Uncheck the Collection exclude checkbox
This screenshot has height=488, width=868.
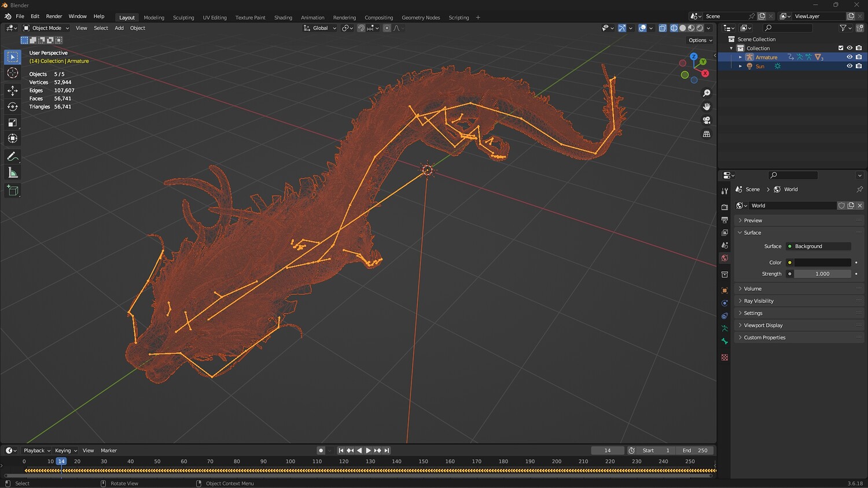coord(841,48)
